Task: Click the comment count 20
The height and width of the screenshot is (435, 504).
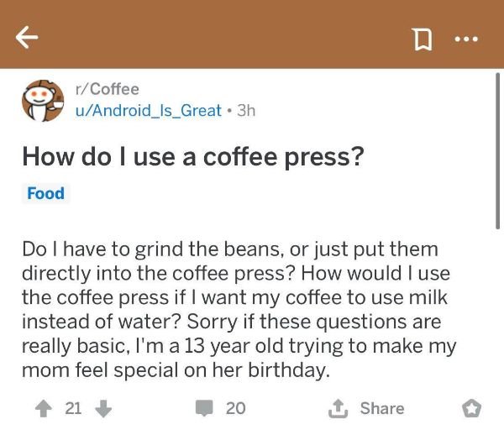Action: tap(235, 408)
